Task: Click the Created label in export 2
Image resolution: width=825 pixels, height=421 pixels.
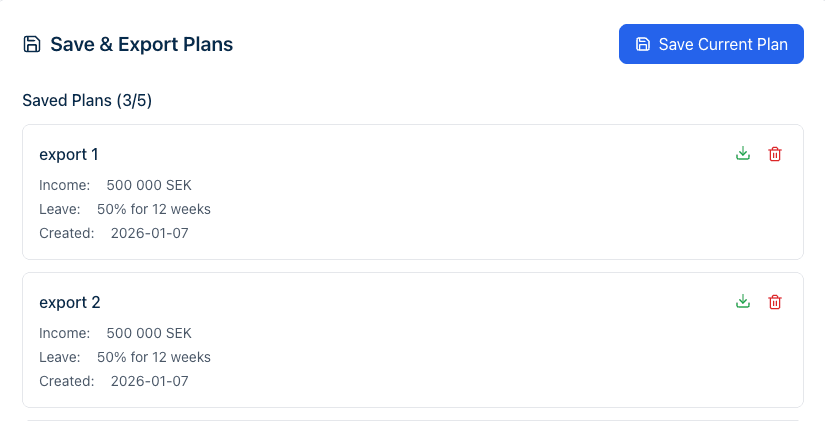Action: click(x=66, y=381)
